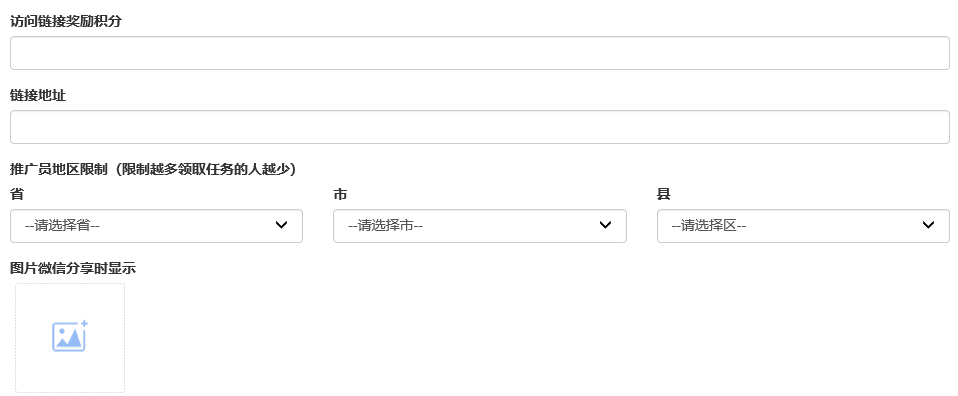This screenshot has height=396, width=958.
Task: Open the --请选择区-- district dropdown
Action: pos(803,226)
